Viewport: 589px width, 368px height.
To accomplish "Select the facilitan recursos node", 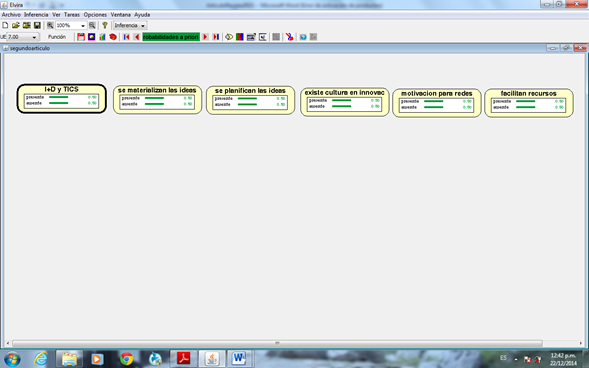I will (x=529, y=103).
